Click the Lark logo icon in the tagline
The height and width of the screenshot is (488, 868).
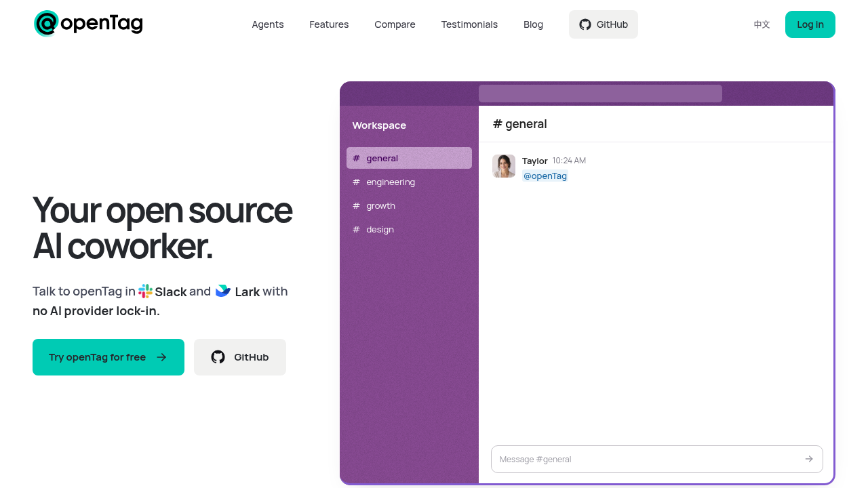[223, 291]
